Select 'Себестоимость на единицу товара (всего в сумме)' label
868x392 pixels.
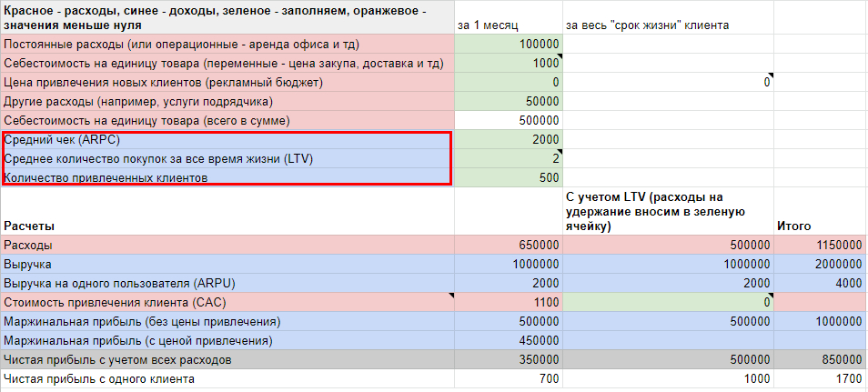point(227,120)
